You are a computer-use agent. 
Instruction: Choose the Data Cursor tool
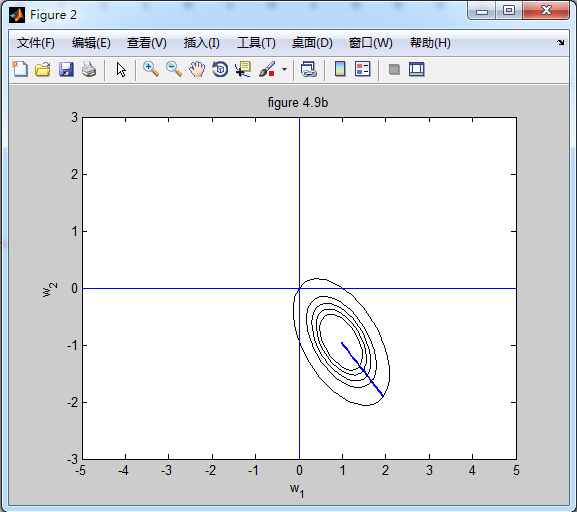point(243,69)
